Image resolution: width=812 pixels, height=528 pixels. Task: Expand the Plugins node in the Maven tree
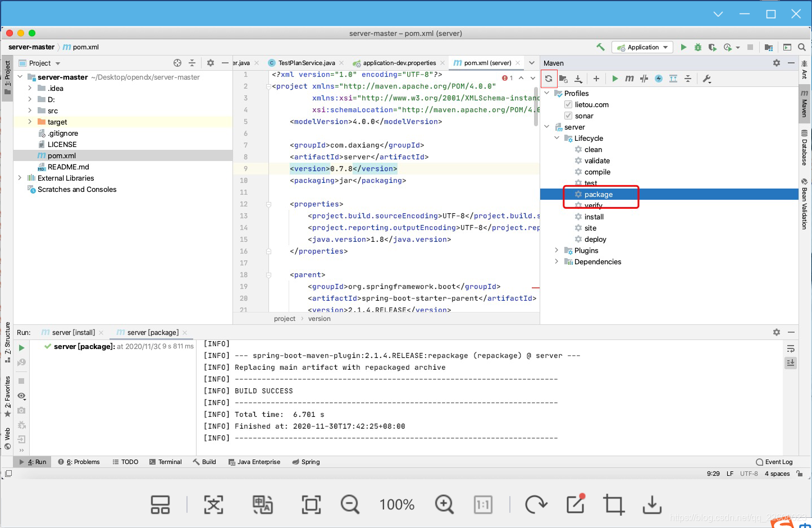point(556,250)
